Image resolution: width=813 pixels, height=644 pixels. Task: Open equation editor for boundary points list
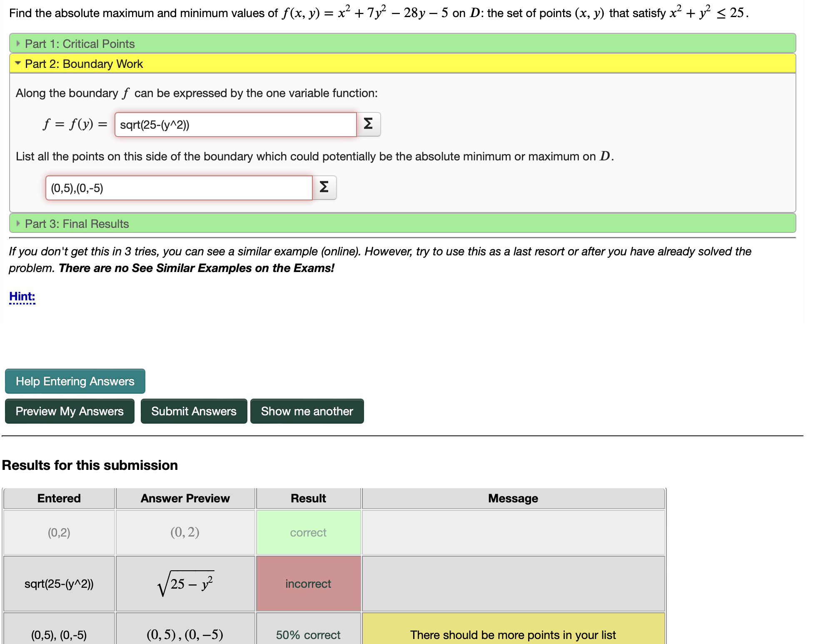click(324, 187)
